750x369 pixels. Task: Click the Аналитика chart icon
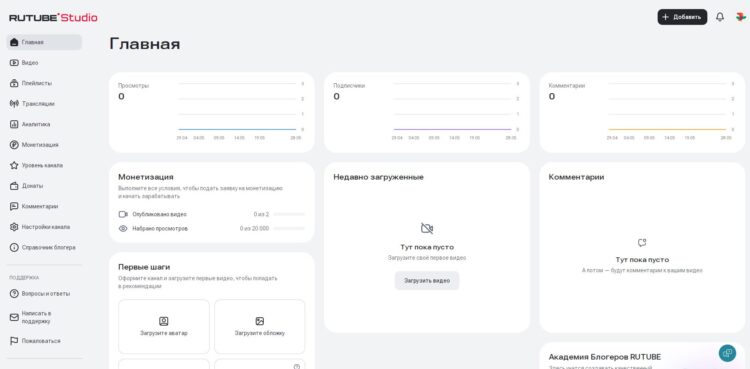14,124
